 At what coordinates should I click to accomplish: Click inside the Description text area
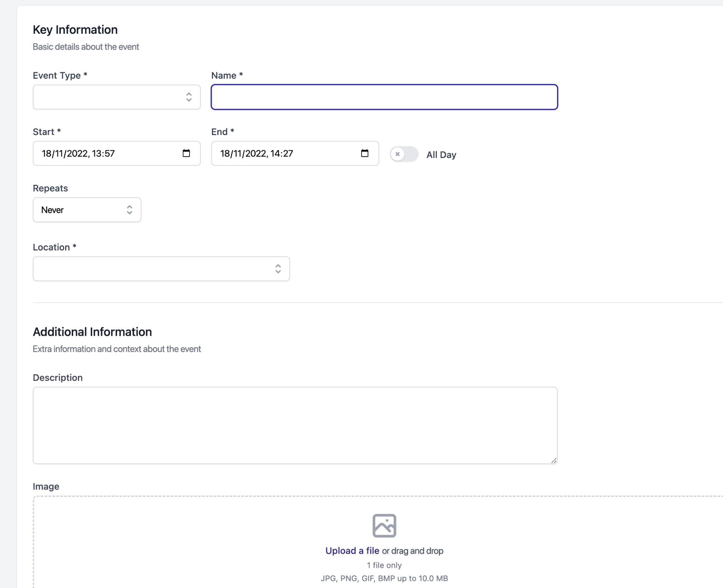(x=295, y=425)
